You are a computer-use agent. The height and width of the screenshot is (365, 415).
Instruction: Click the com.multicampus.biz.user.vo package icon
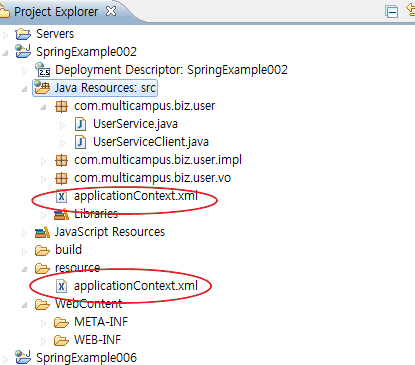[x=61, y=178]
